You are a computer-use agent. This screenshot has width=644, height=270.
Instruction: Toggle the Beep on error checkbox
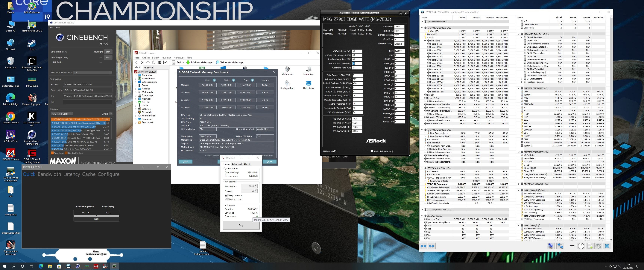226,195
